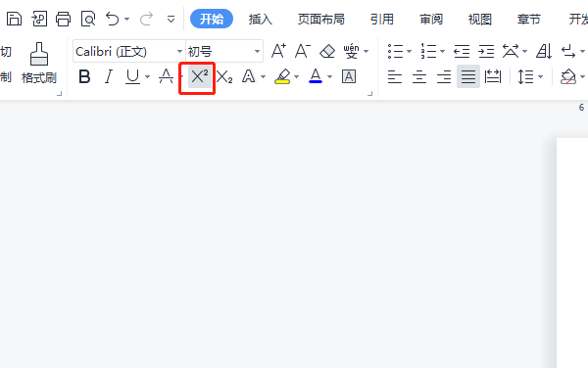
Task: Expand the line spacing dropdown arrow
Action: pos(540,77)
